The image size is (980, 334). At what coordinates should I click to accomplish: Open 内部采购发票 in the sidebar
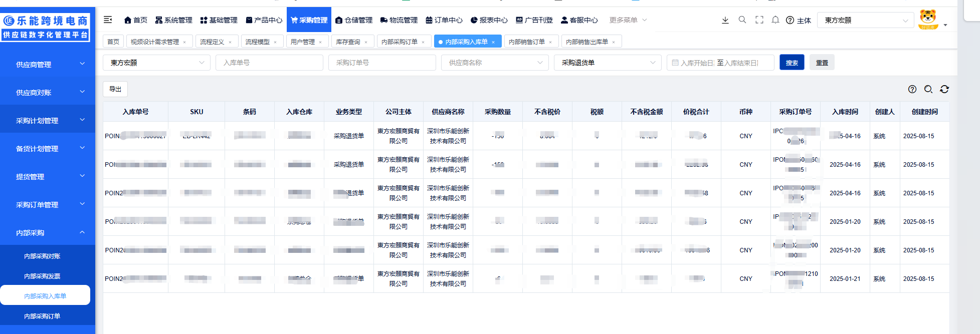42,276
